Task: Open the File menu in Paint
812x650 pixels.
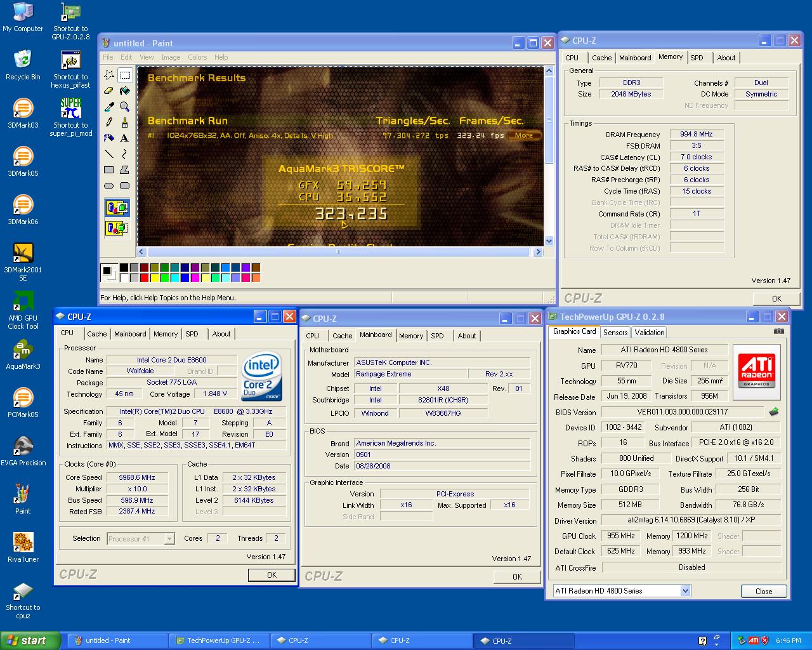Action: [x=108, y=57]
